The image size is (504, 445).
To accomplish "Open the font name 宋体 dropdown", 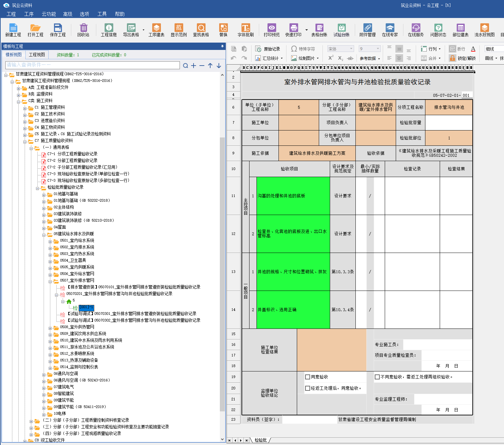I will coord(351,49).
